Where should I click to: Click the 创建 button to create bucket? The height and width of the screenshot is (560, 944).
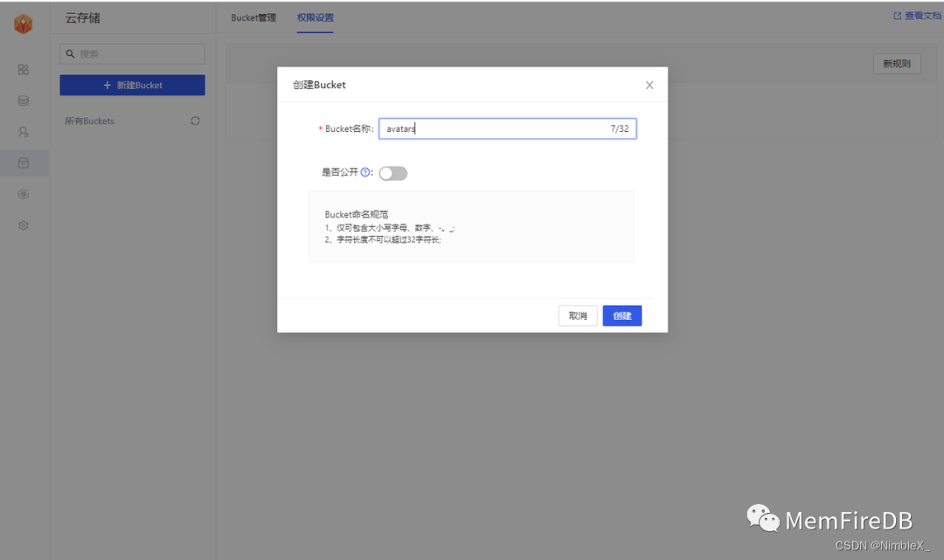pos(621,315)
